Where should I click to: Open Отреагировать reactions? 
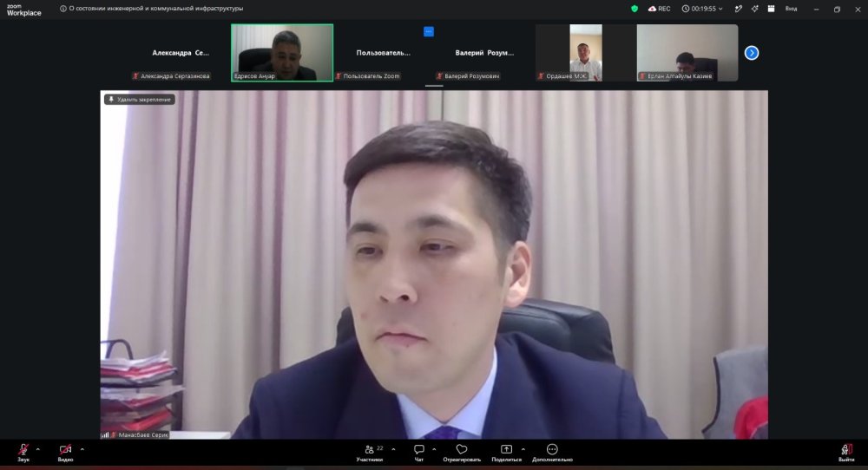[x=462, y=453]
